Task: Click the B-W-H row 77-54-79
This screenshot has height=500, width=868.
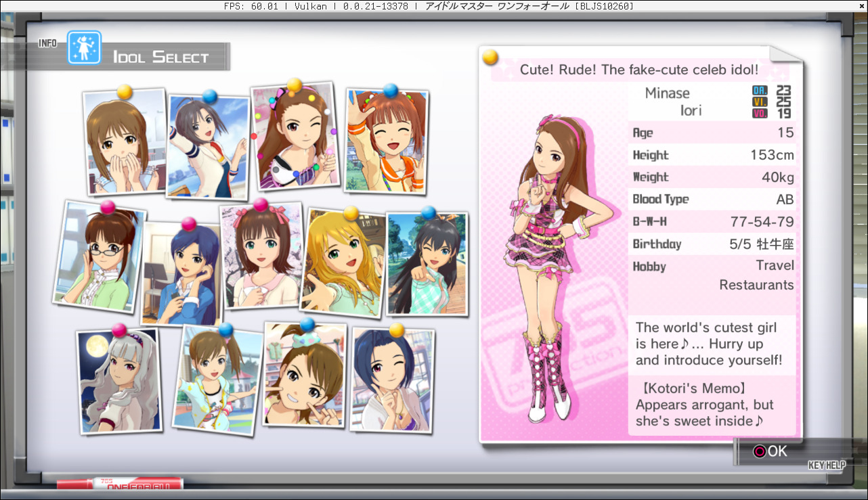Action: point(713,222)
